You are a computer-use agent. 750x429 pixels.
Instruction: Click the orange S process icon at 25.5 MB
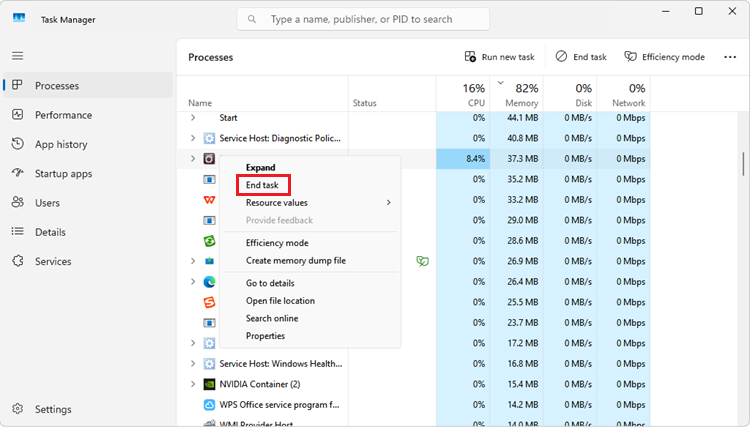pyautogui.click(x=209, y=302)
